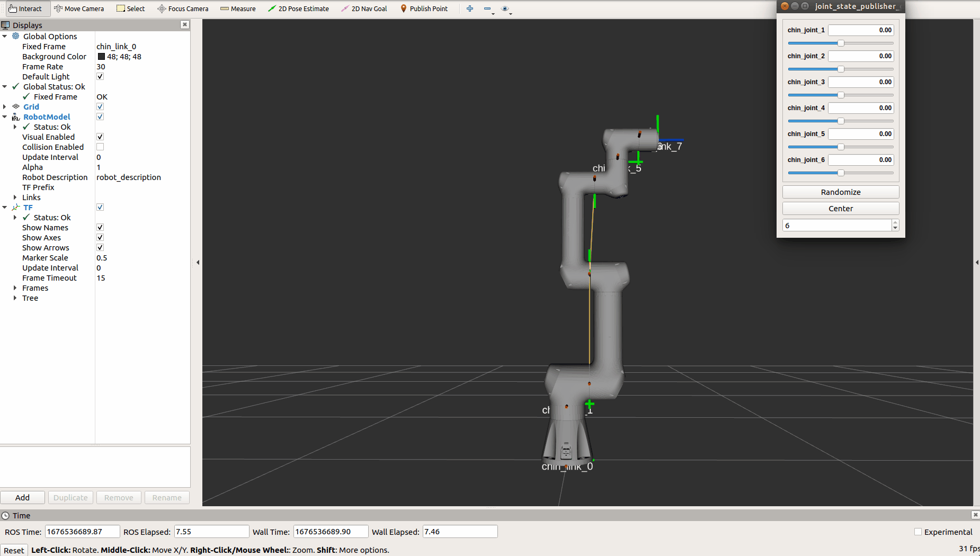Disable Visual Enabled checkbox
Viewport: 980px width, 556px height.
click(100, 137)
